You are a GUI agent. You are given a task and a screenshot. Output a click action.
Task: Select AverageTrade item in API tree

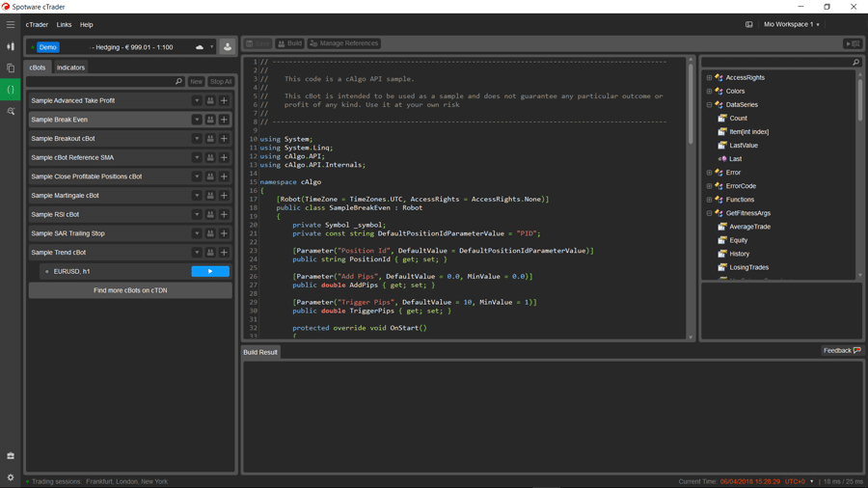point(749,227)
